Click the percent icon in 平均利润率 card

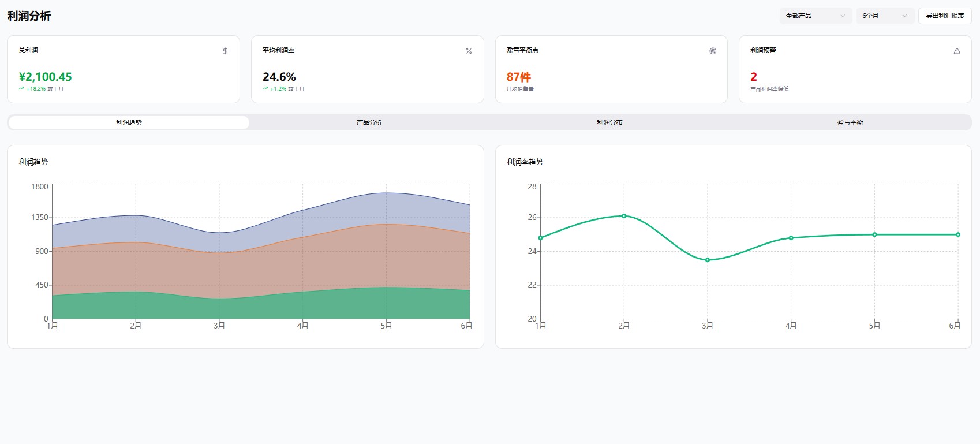click(x=469, y=51)
